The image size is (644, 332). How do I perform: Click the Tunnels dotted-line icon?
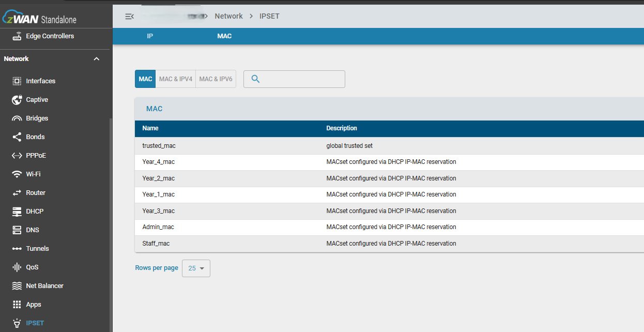point(17,249)
